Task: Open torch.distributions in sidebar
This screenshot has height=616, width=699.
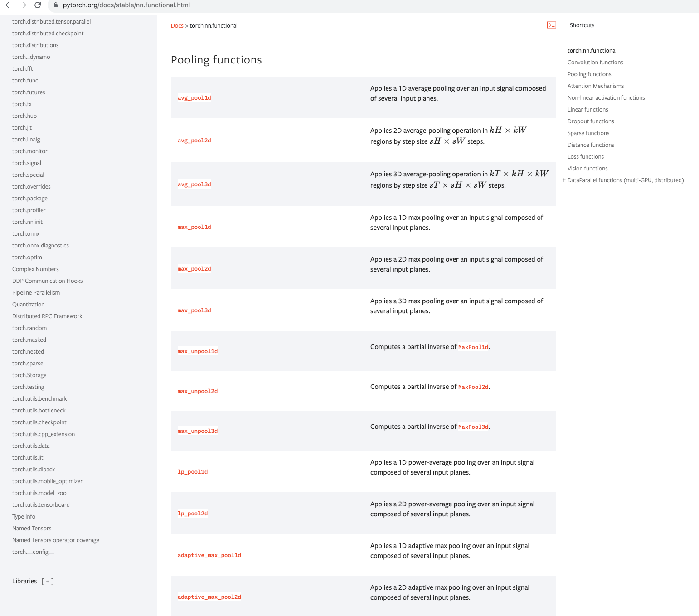Action: pos(35,45)
